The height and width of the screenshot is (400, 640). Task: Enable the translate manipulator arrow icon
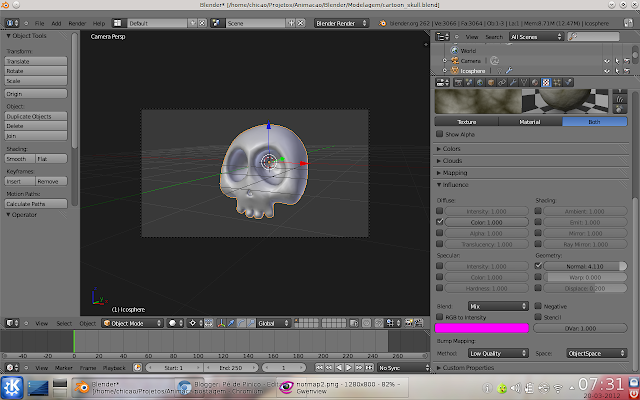coord(231,323)
